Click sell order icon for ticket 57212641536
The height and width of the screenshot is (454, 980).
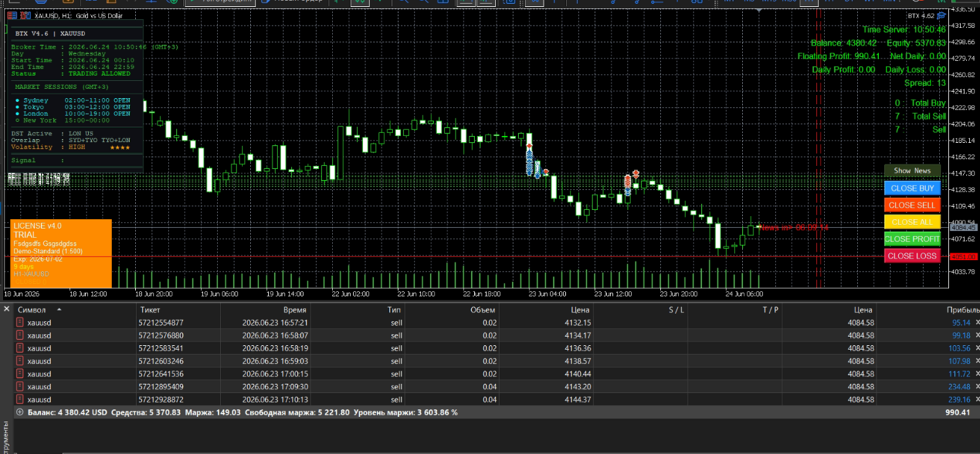pos(21,374)
